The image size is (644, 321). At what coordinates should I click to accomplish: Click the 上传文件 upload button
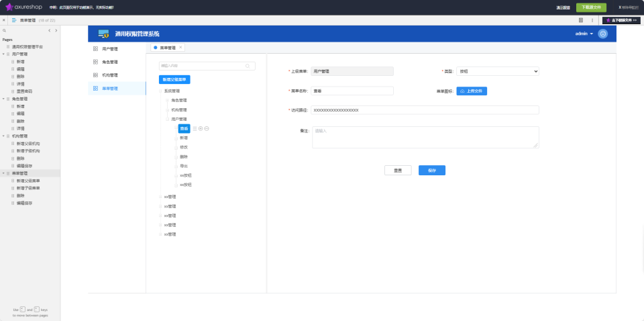472,91
